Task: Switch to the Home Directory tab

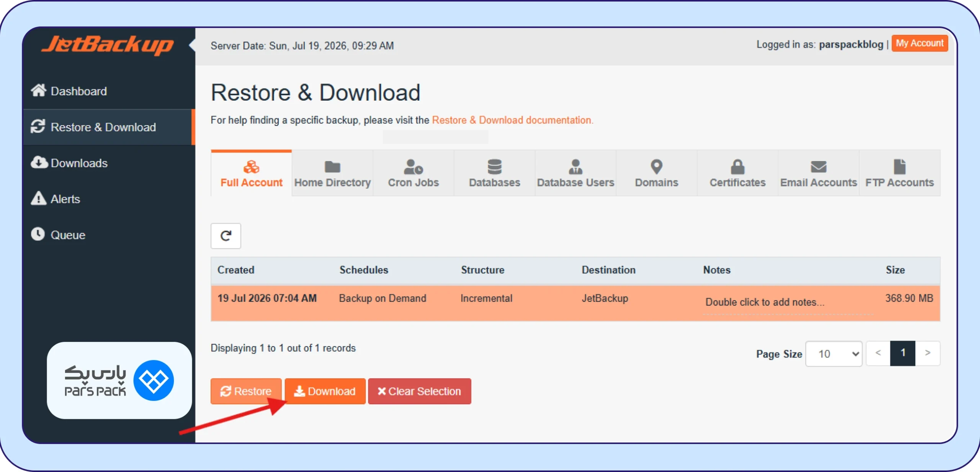Action: 332,173
